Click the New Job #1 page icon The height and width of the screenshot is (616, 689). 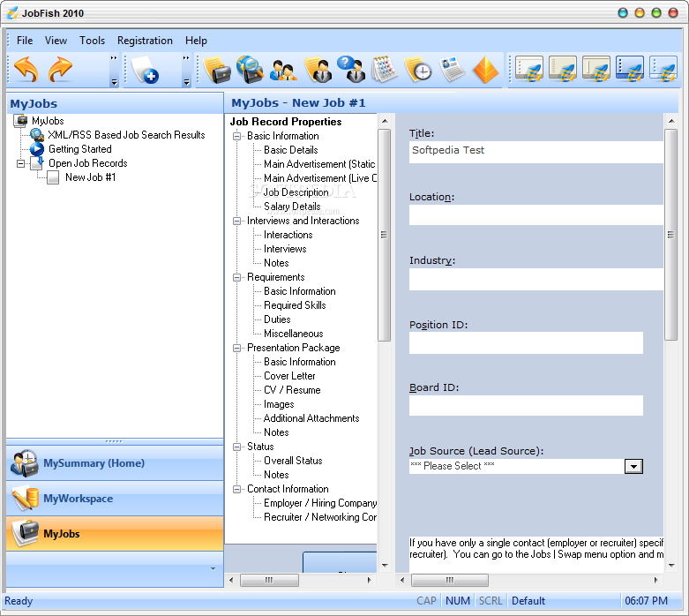coord(53,177)
